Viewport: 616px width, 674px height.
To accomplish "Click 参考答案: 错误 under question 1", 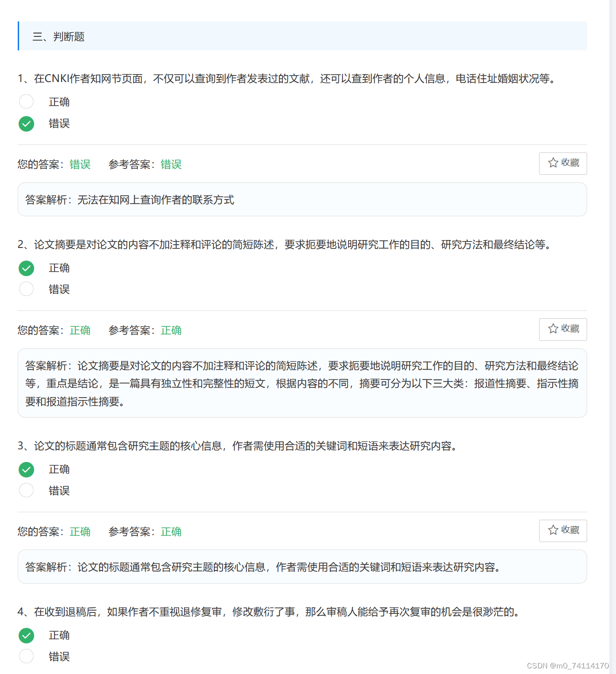I will tap(145, 165).
